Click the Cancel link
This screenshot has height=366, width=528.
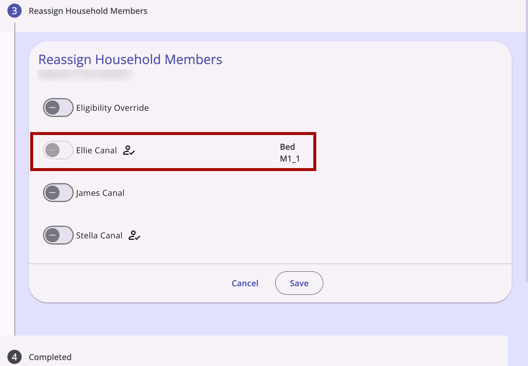point(245,283)
